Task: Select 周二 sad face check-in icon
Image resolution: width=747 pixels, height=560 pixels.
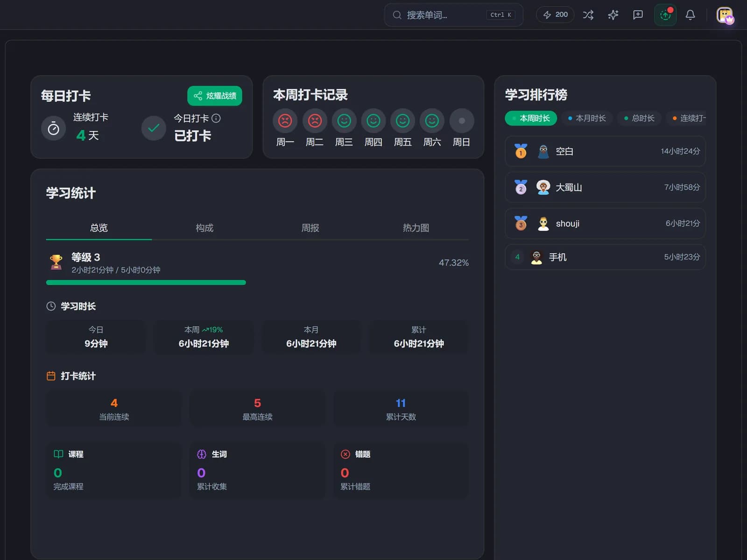Action: tap(315, 121)
